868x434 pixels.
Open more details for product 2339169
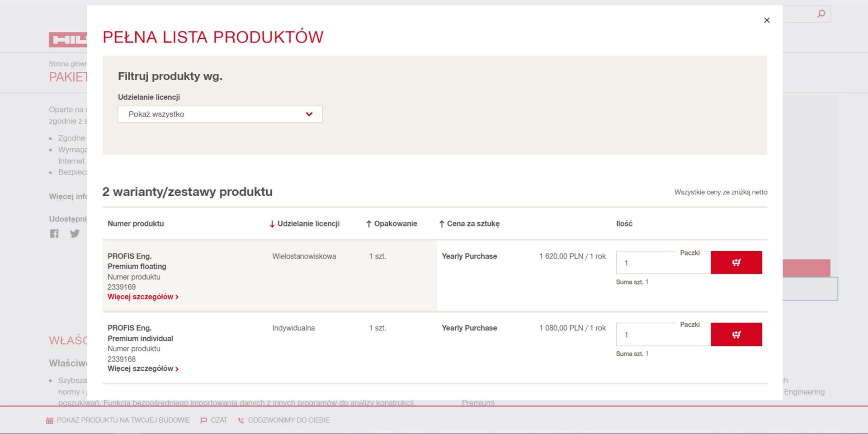143,297
